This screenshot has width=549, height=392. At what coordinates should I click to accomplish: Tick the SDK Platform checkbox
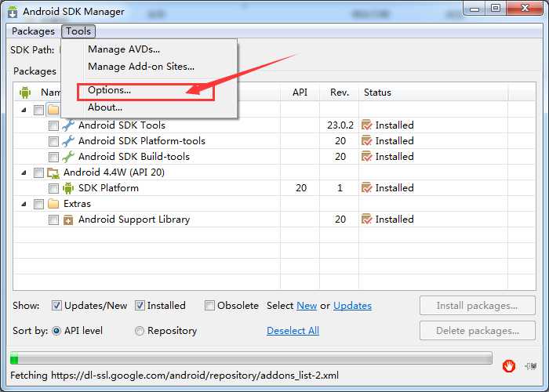(x=53, y=188)
